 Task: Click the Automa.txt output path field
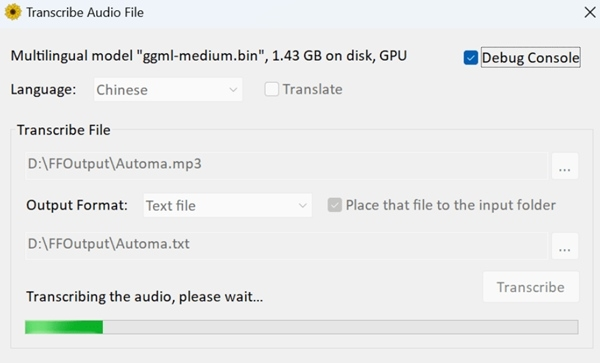287,246
